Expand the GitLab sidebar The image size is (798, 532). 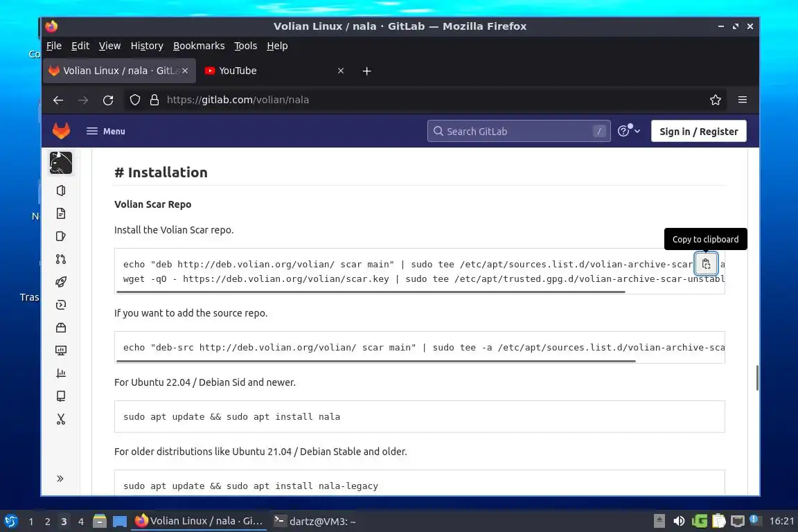pos(60,479)
